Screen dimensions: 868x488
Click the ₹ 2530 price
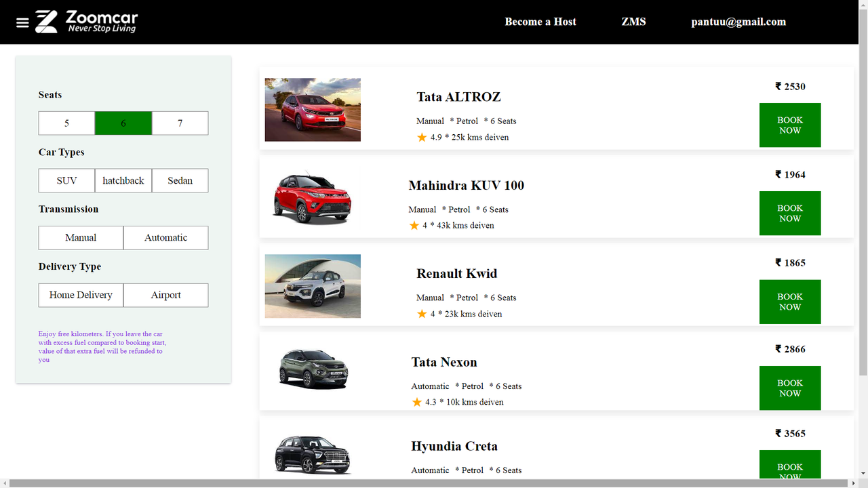point(790,86)
